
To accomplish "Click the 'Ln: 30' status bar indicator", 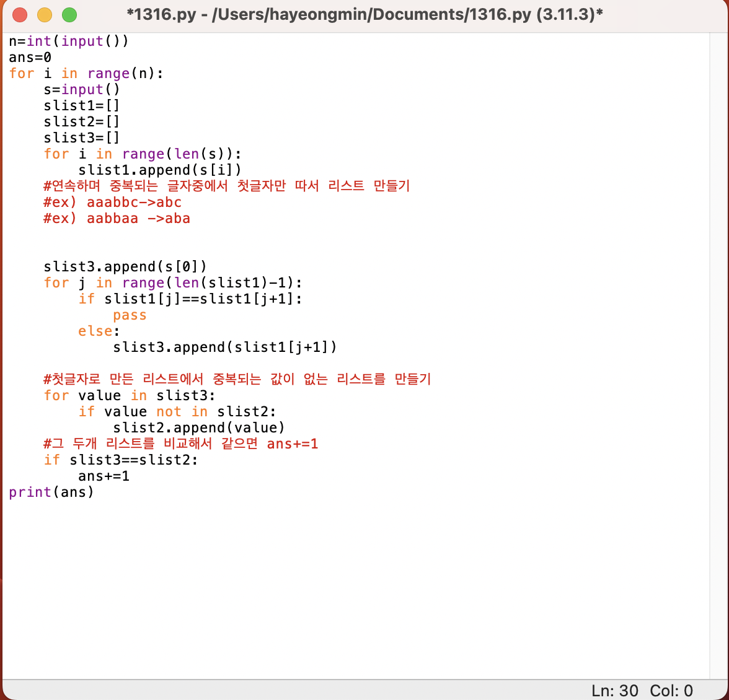I will pyautogui.click(x=615, y=690).
